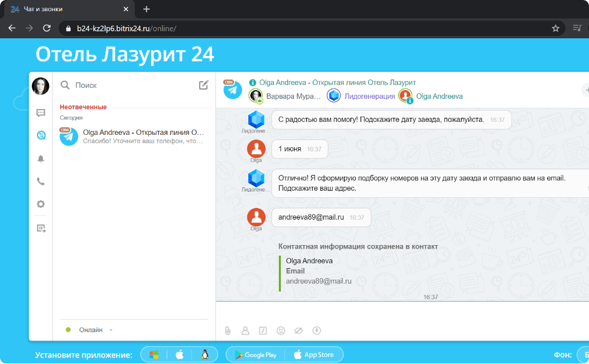
Task: Open Olga Andreeva conversation in list
Action: (x=134, y=137)
